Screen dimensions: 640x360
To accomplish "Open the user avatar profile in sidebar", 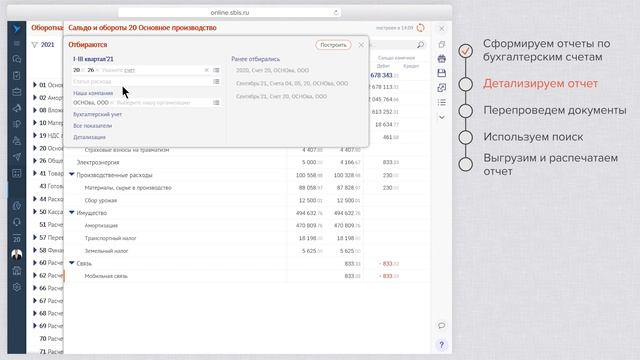I will [x=17, y=255].
